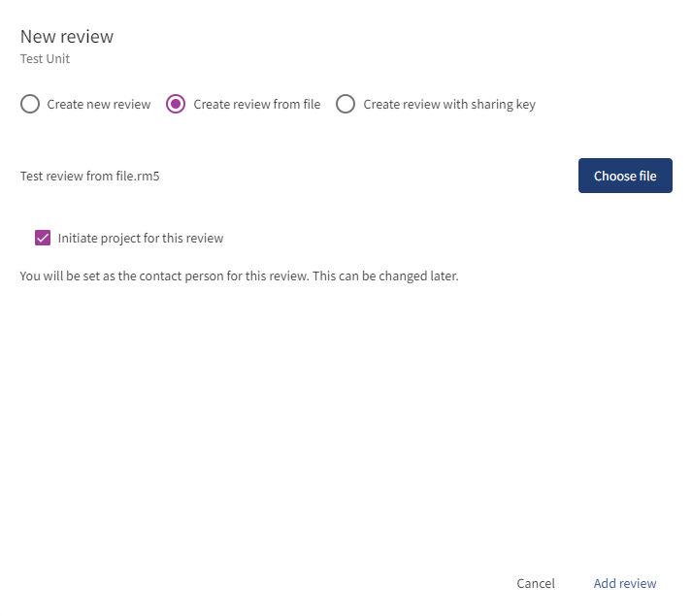Image resolution: width=692 pixels, height=616 pixels.
Task: Select the Create new review radio button
Action: click(30, 105)
